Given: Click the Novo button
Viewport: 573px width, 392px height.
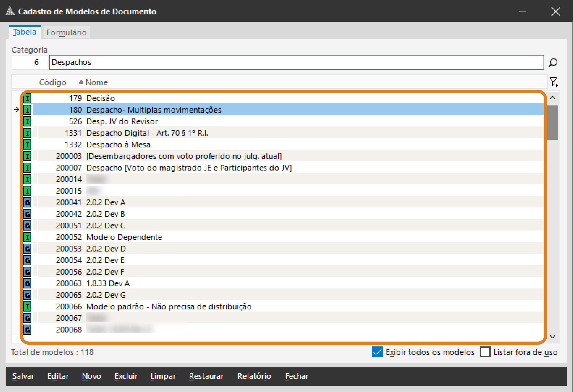Looking at the screenshot, I should tap(92, 376).
